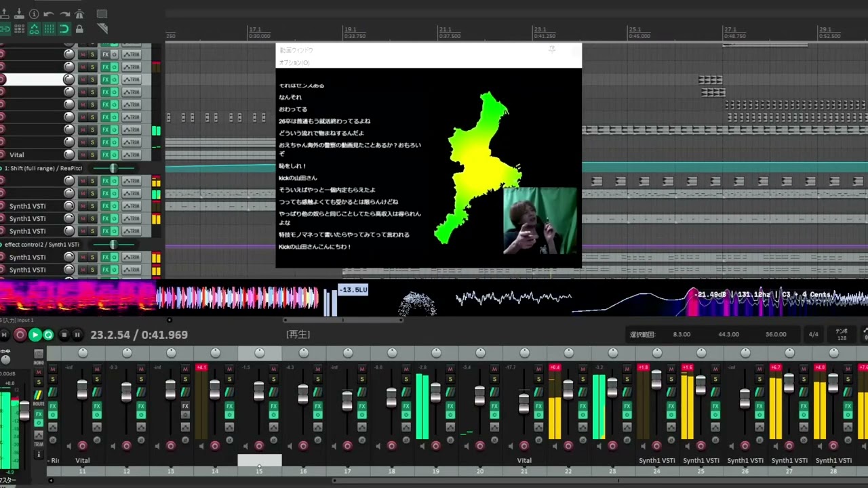Screen dimensions: 868x488
Task: Solo the Vital track in the track panel
Action: point(92,155)
